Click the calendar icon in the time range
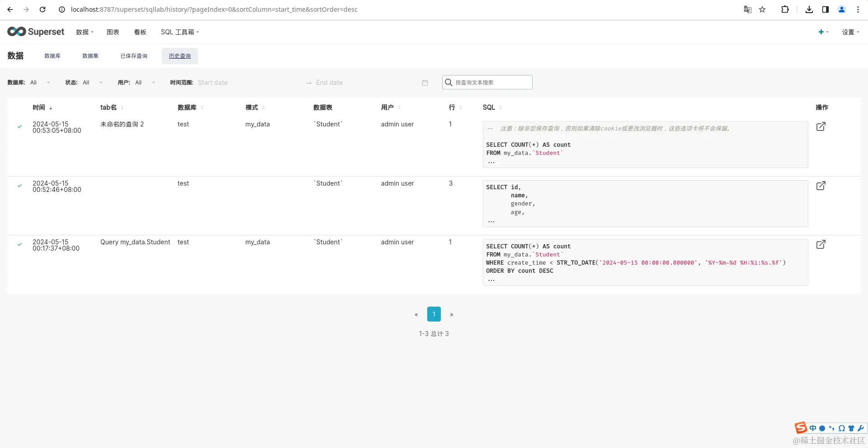Image resolution: width=868 pixels, height=448 pixels. tap(425, 83)
